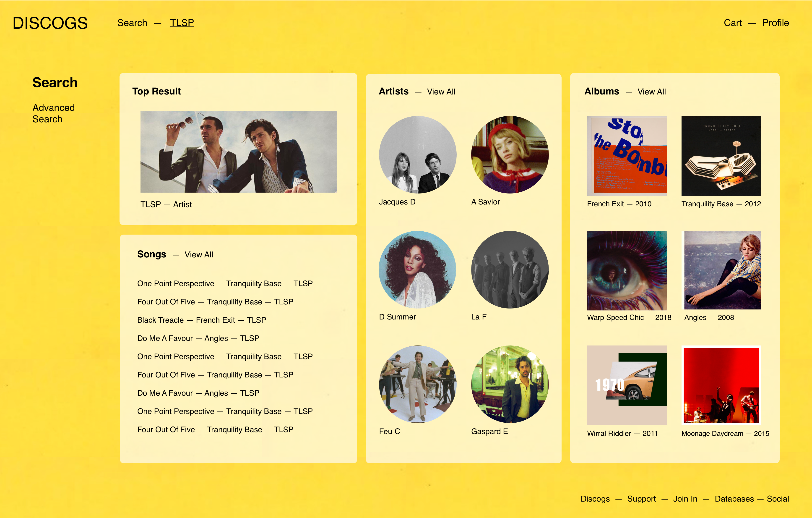This screenshot has width=812, height=518.
Task: Click the Search heading in sidebar
Action: click(55, 82)
